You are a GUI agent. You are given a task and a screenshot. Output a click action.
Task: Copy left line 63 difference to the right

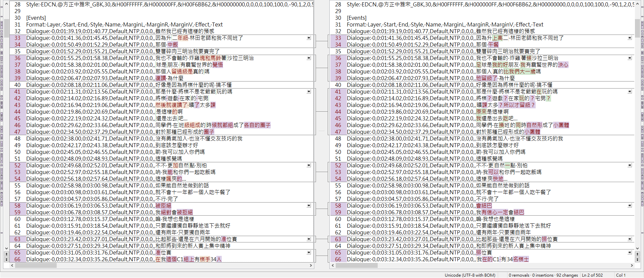click(309, 239)
